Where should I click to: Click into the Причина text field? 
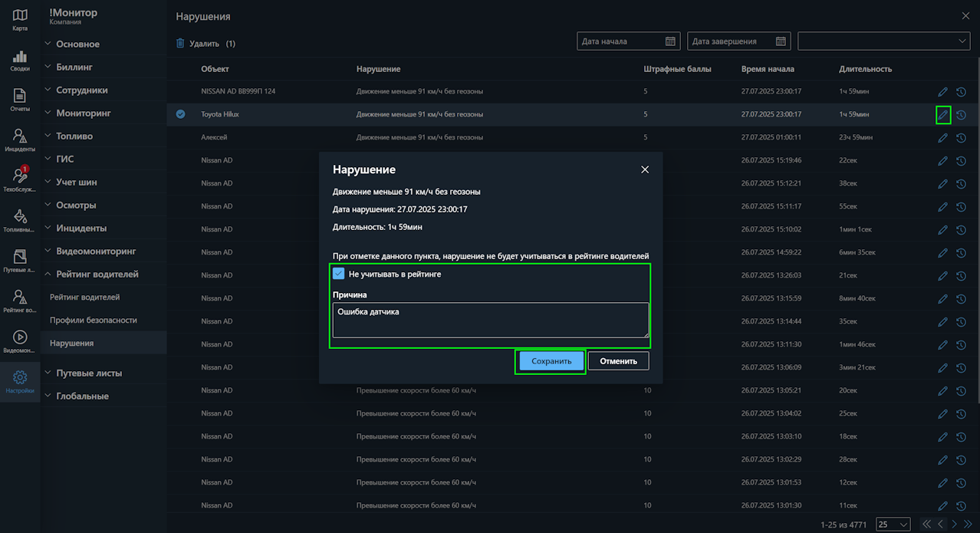(x=489, y=320)
